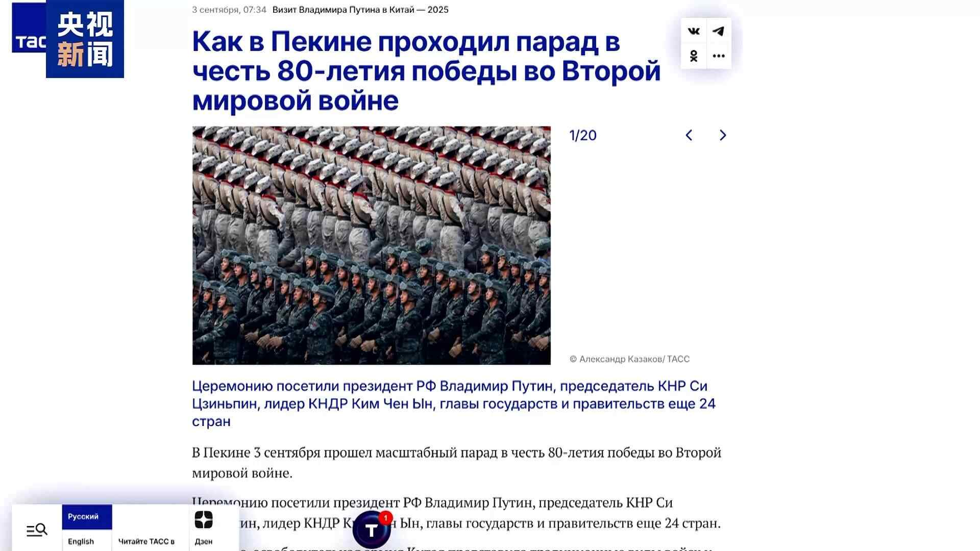Go to TASS homepage via logo

click(29, 41)
